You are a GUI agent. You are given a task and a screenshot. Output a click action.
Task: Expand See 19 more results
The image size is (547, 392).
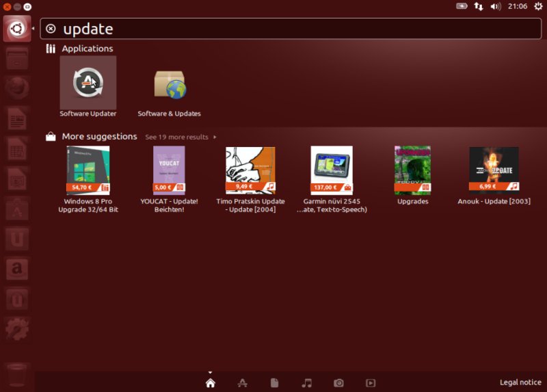(181, 137)
